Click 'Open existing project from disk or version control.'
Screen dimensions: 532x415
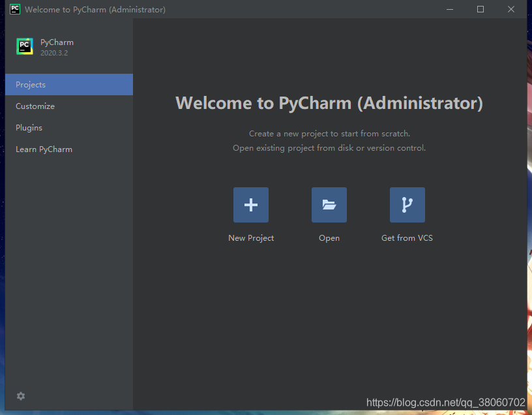pos(329,148)
